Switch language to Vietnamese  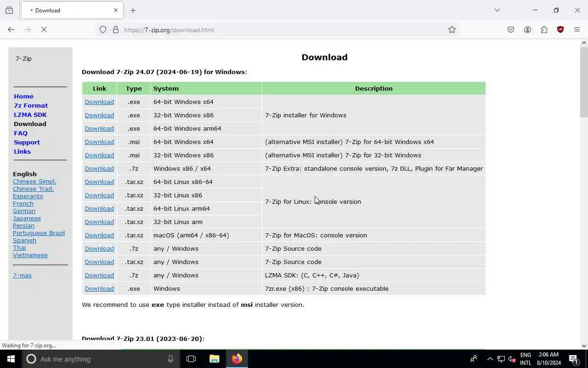(x=30, y=255)
